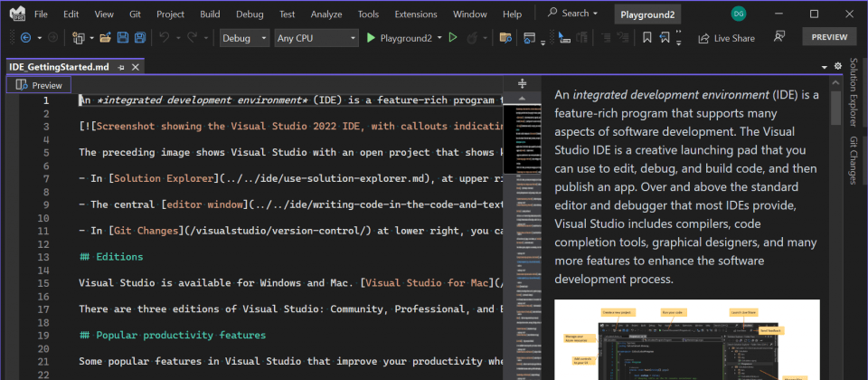The height and width of the screenshot is (380, 868).
Task: Expand the Playground2 startup dropdown arrow
Action: 439,38
